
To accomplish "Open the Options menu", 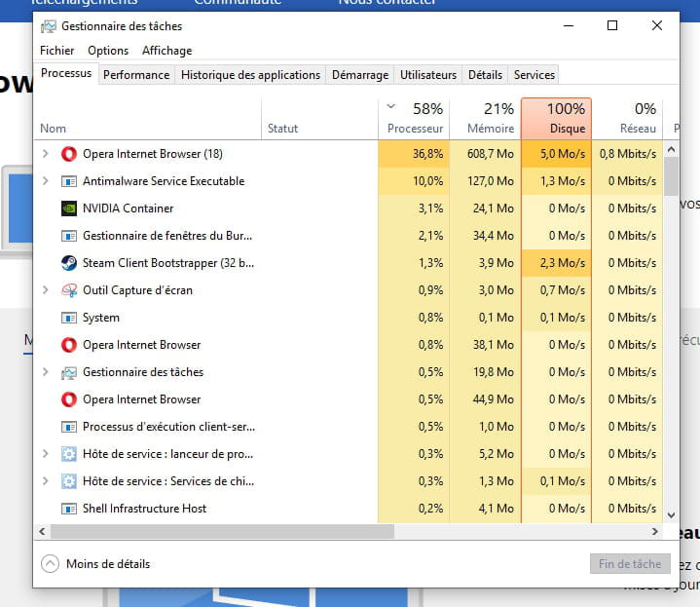I will (108, 51).
